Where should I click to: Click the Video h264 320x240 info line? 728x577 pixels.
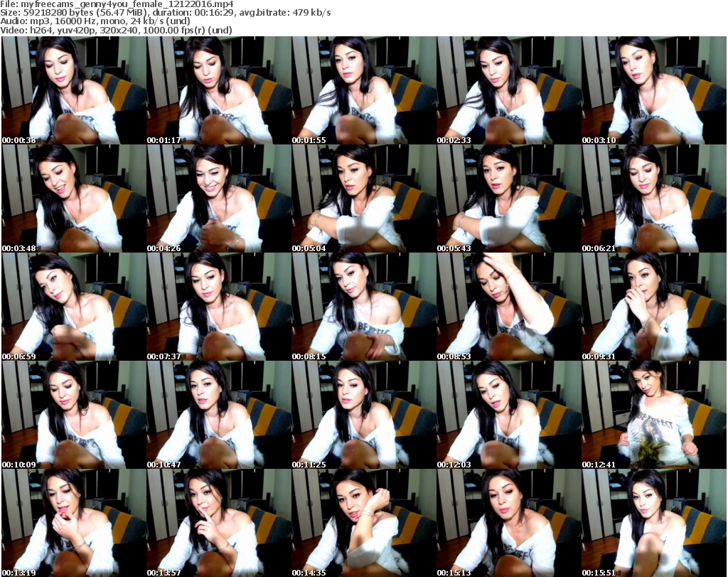click(x=116, y=30)
